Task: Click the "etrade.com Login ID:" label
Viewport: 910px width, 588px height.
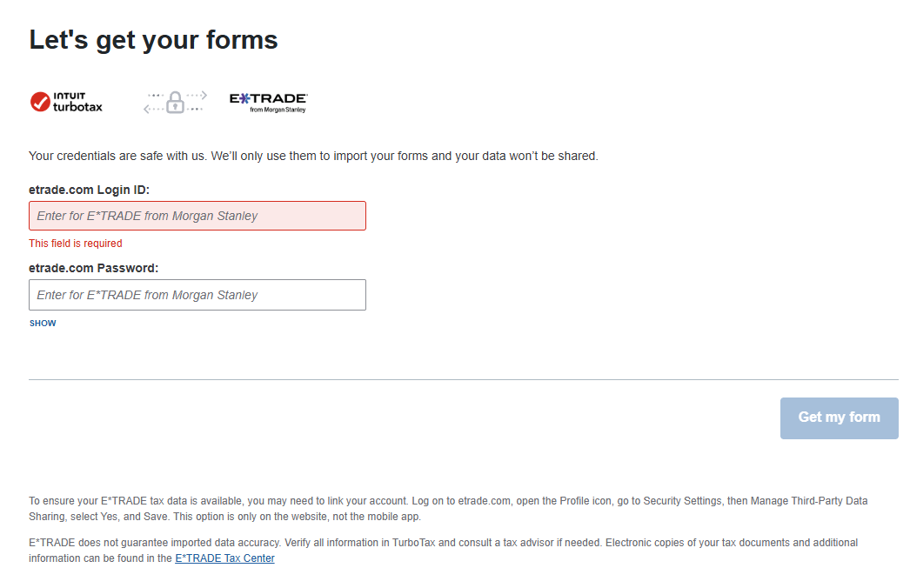Action: [x=89, y=190]
